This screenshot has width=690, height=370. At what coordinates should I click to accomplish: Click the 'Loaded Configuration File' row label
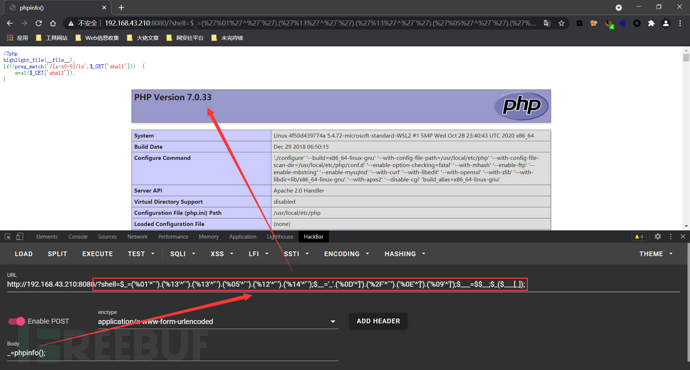pos(169,224)
